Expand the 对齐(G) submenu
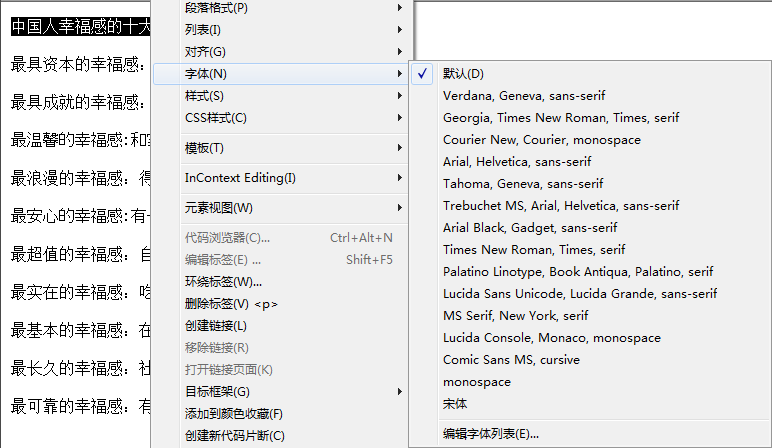This screenshot has width=772, height=448. coord(205,52)
